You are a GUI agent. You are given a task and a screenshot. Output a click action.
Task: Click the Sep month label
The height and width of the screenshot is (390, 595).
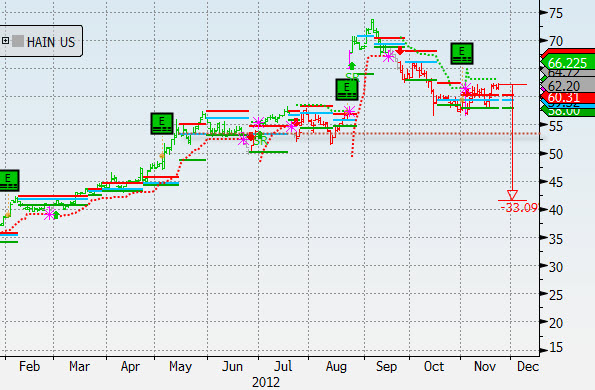point(386,367)
